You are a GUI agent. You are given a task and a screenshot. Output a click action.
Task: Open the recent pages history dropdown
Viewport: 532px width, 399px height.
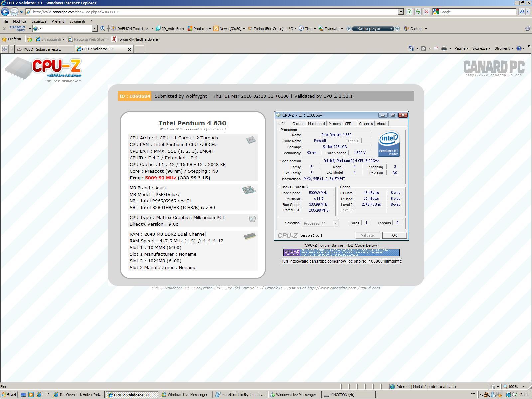(22, 12)
